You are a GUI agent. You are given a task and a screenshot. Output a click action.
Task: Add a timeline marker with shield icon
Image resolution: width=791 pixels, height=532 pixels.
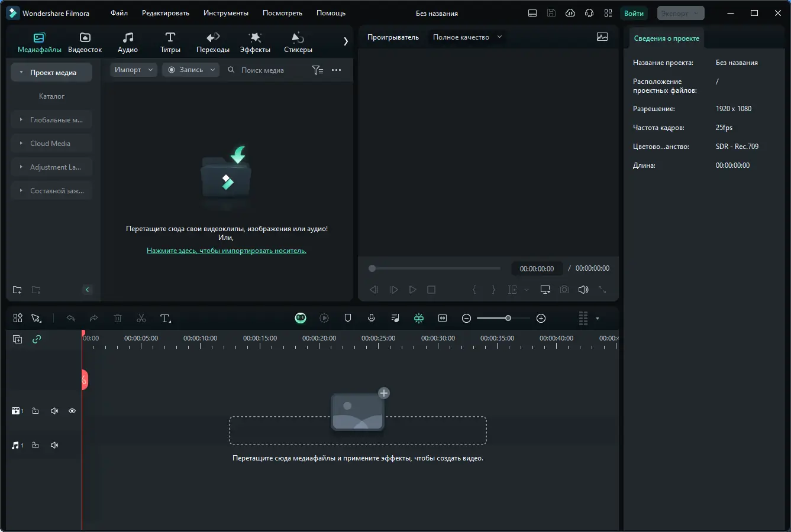coord(348,318)
